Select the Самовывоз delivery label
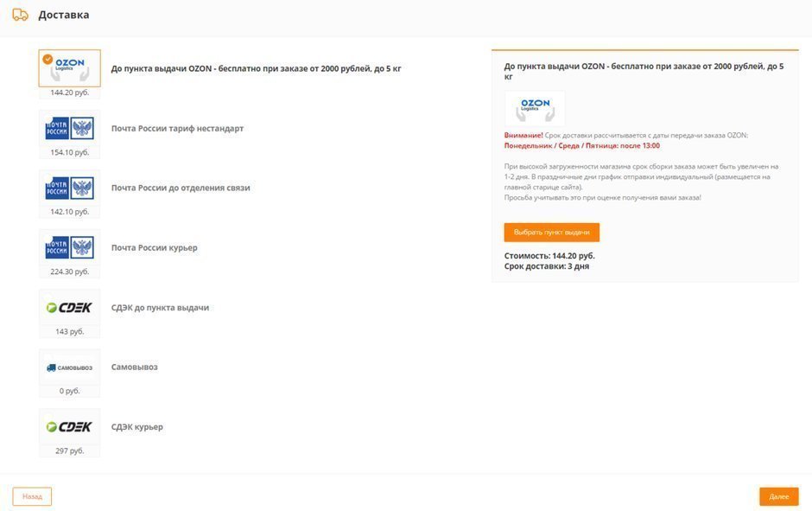This screenshot has height=511, width=812. coord(135,367)
